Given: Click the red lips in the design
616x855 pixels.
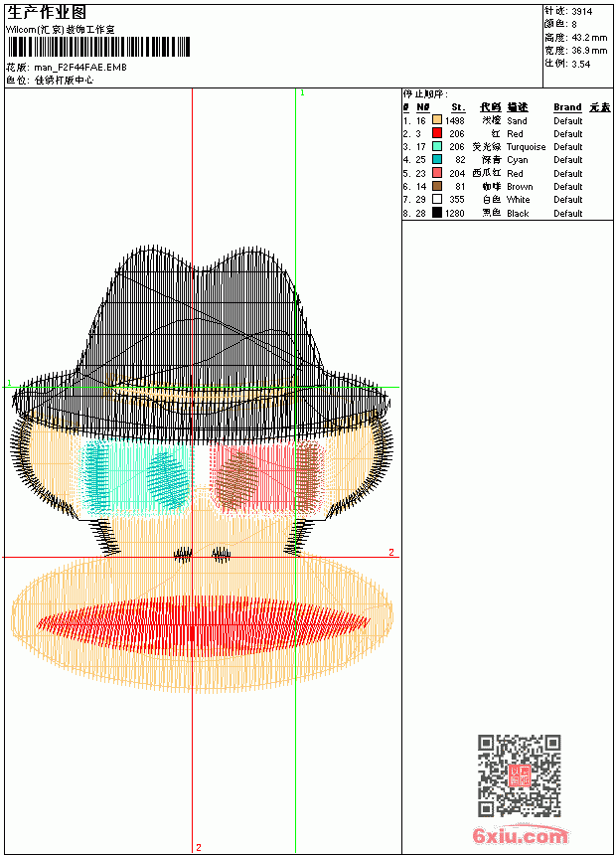Looking at the screenshot, I should [x=203, y=625].
